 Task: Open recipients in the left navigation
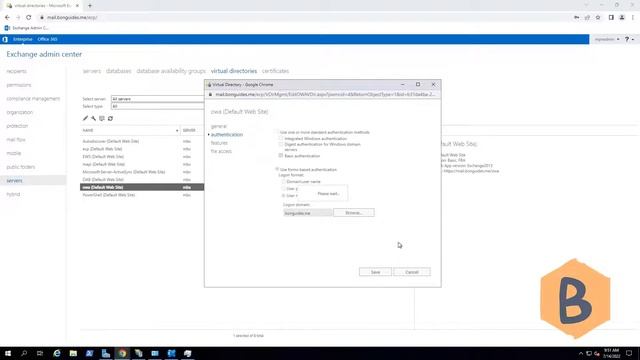pos(16,71)
